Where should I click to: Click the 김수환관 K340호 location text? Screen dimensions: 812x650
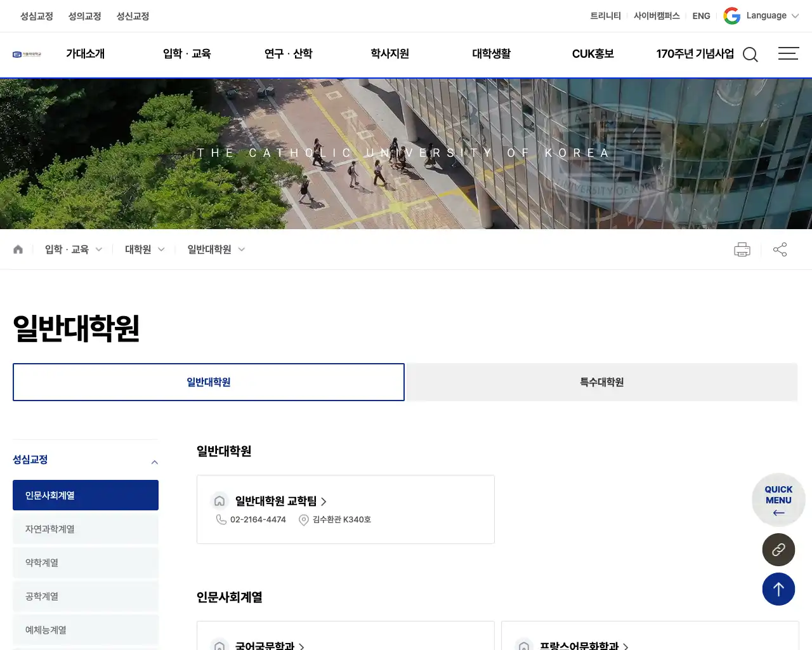click(x=341, y=520)
